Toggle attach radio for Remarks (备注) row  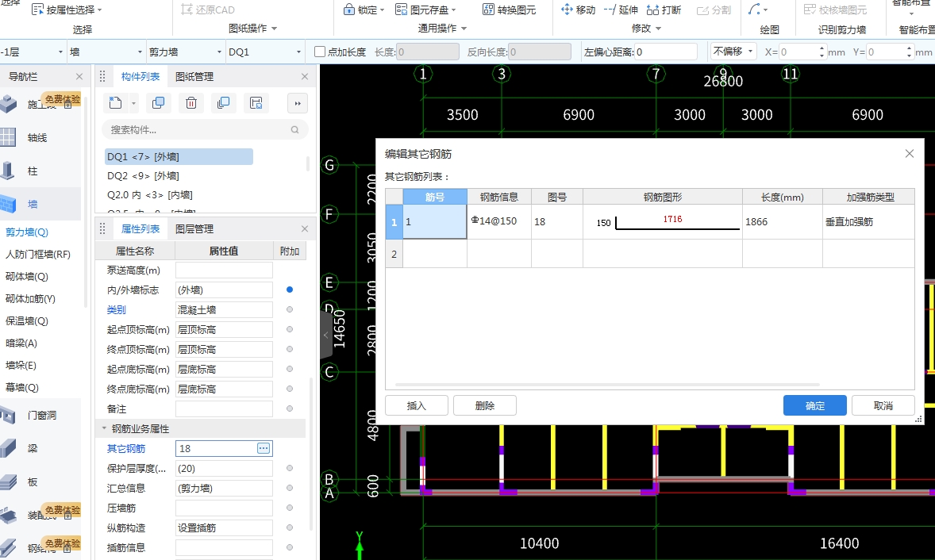pyautogui.click(x=289, y=408)
